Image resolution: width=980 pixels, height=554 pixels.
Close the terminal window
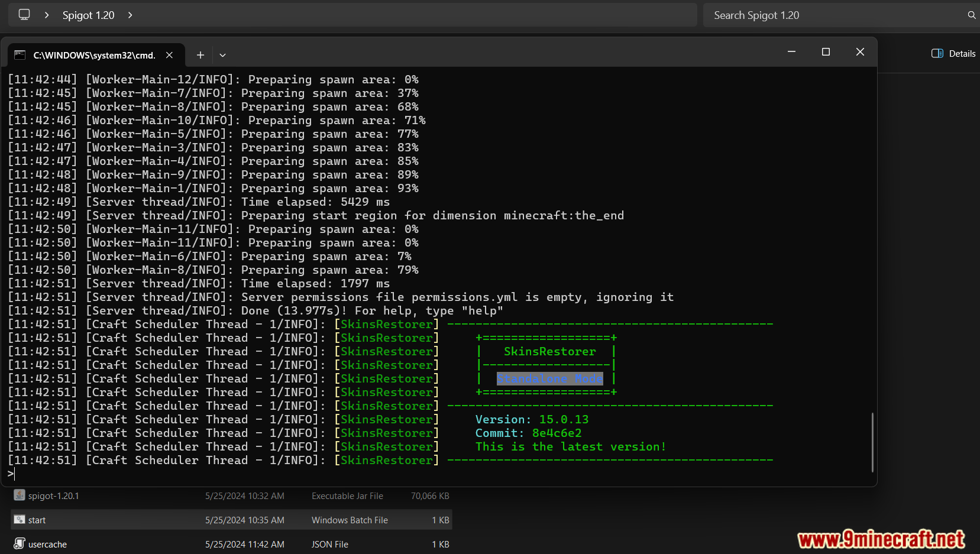(x=860, y=52)
